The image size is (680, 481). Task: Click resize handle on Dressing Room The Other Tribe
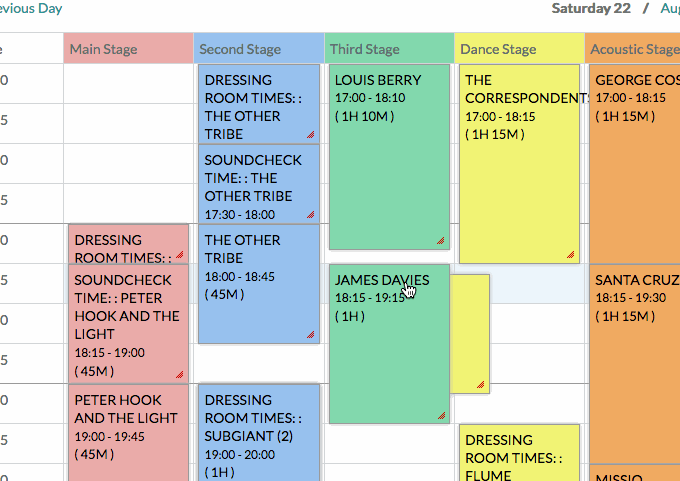pos(310,134)
